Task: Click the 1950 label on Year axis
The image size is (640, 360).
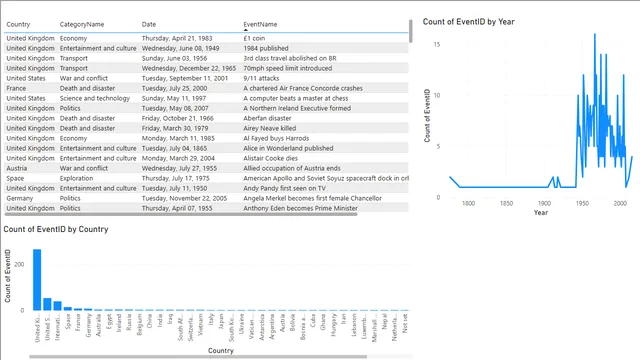Action: pos(582,203)
